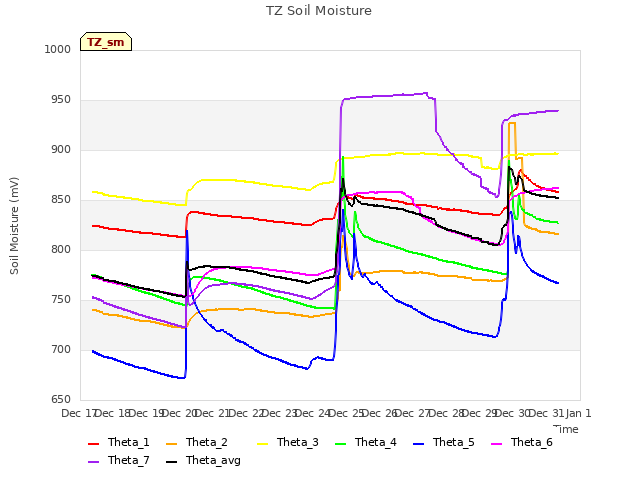Click the Jan 1 x-axis label
Image resolution: width=640 pixels, height=480 pixels.
tap(579, 413)
